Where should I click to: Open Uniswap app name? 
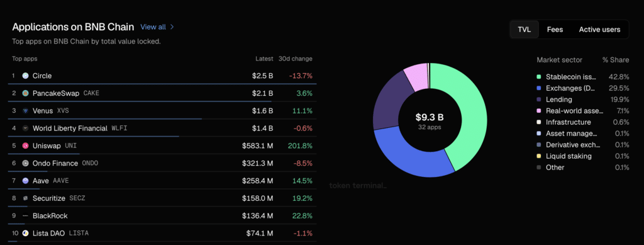(47, 145)
